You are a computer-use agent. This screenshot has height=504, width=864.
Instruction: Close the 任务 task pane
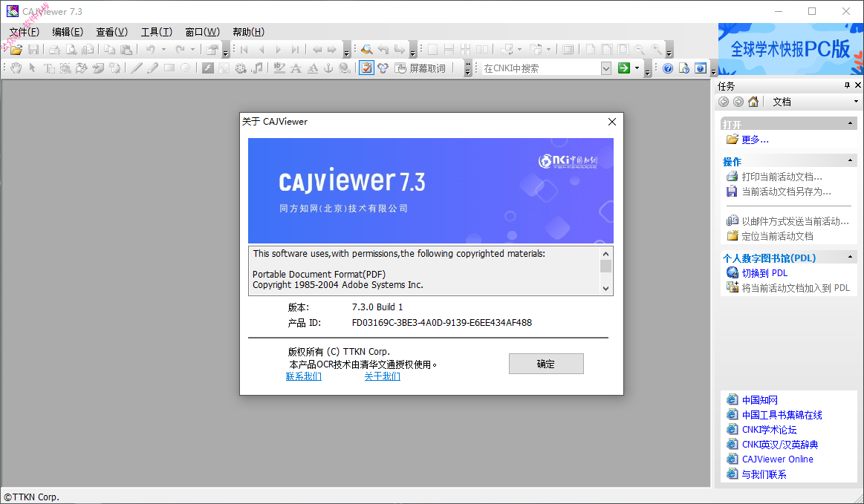[857, 85]
